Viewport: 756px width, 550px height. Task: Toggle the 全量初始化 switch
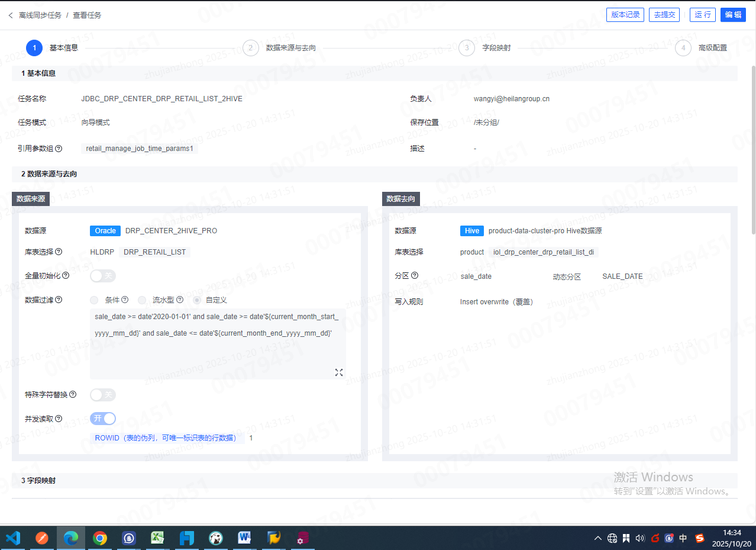(102, 276)
